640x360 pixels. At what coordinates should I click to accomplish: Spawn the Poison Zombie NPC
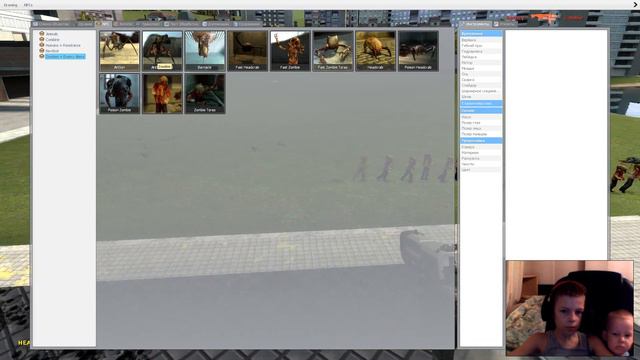119,93
